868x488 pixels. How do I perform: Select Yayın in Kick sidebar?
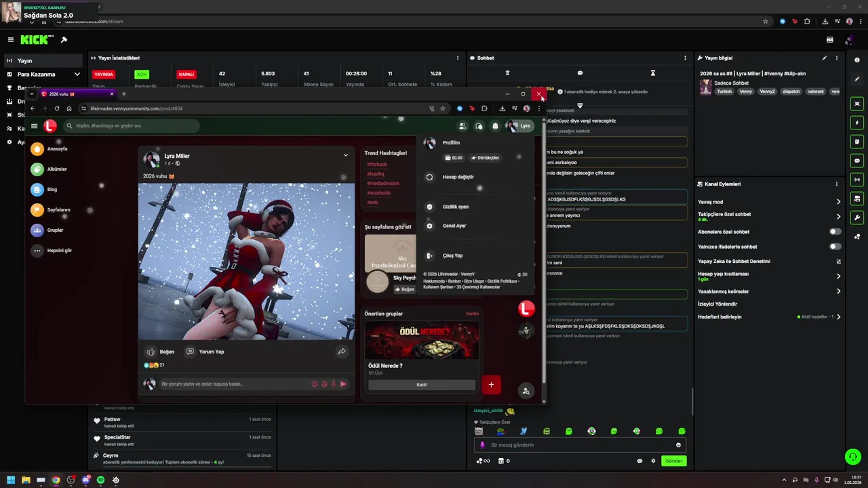(x=43, y=60)
